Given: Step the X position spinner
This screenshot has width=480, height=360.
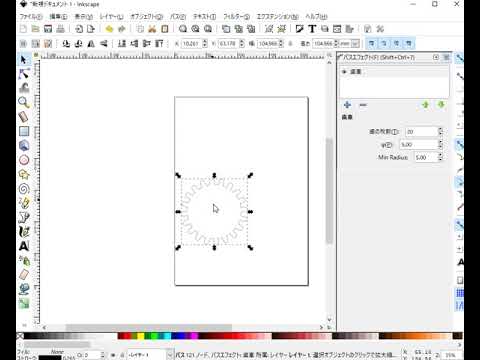Looking at the screenshot, I should (x=205, y=44).
